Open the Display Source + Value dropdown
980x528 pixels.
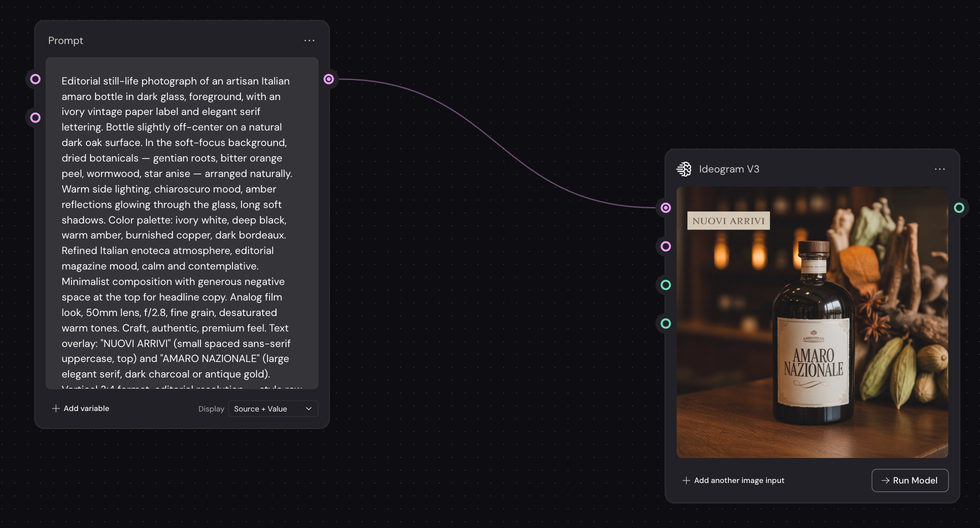(273, 408)
